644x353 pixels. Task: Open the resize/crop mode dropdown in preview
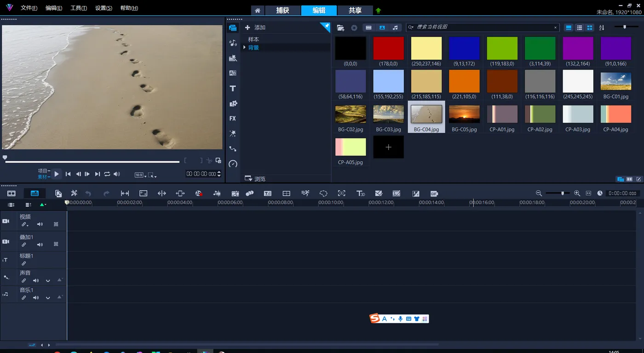(153, 175)
